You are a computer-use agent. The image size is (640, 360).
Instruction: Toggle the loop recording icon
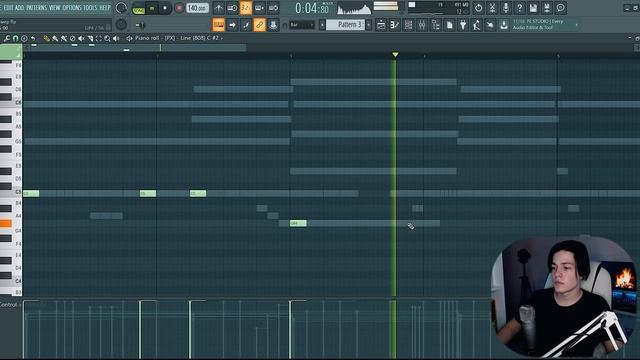tap(273, 8)
